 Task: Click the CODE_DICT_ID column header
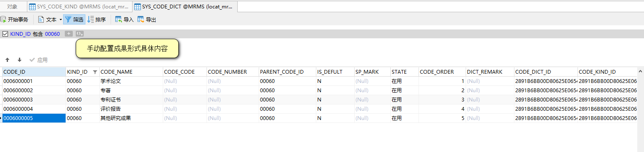point(546,72)
